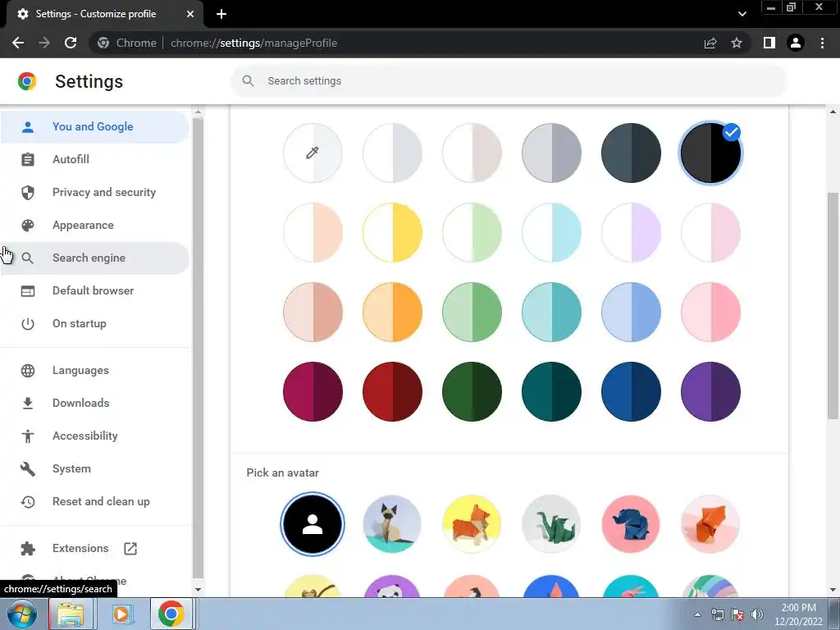Choose the yellow theme color
The width and height of the screenshot is (840, 630).
pos(393,232)
